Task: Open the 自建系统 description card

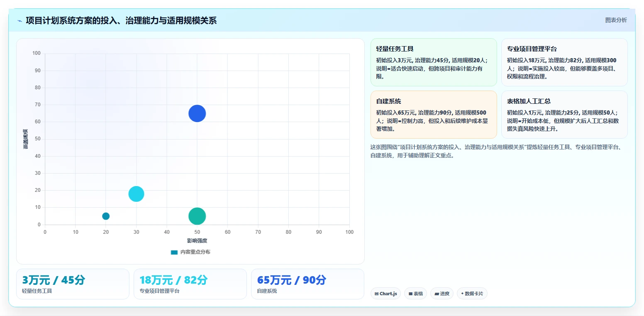Action: tap(434, 115)
